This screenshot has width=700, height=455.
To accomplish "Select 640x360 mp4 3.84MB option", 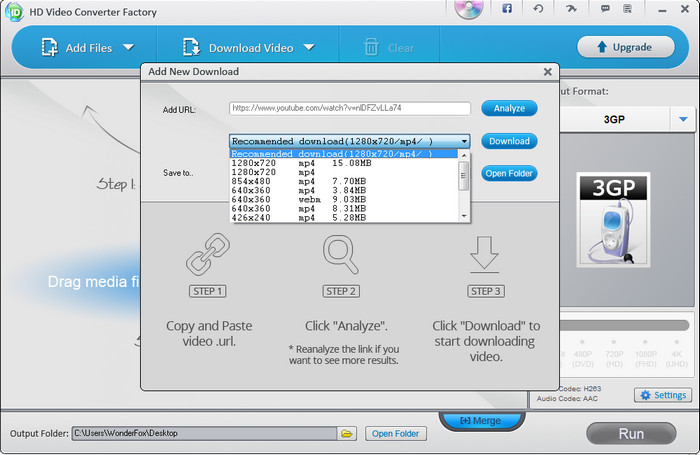I will tap(344, 191).
